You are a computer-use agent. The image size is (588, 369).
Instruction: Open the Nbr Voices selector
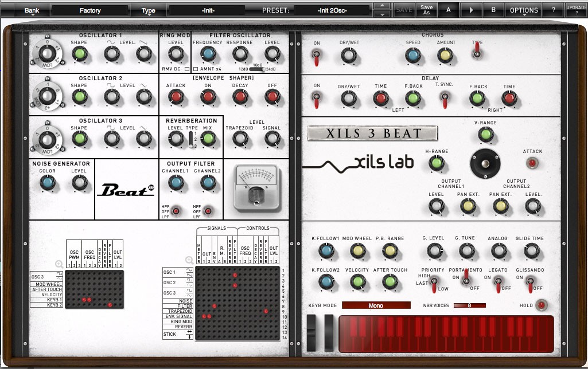[469, 305]
